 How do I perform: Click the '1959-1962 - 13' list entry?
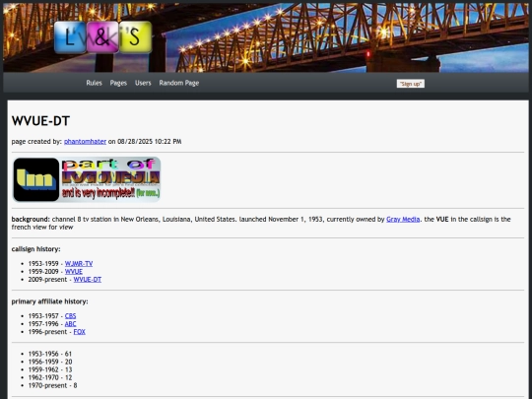coord(50,369)
